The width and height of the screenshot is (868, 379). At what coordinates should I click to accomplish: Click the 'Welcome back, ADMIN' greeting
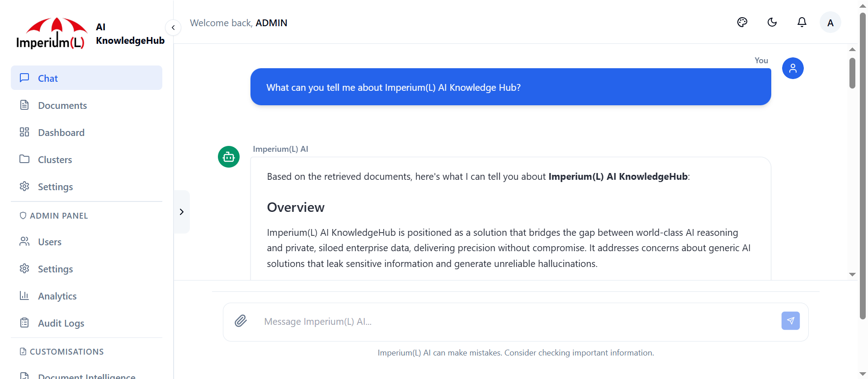238,23
